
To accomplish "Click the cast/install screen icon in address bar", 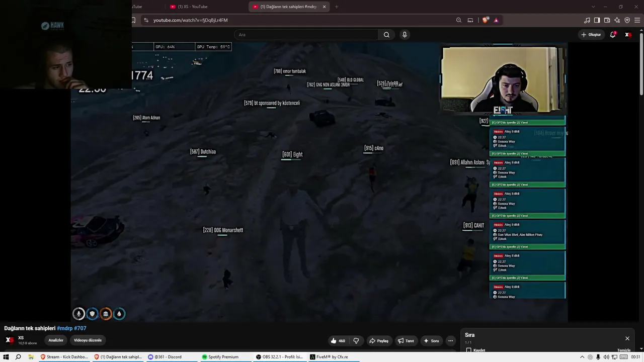I will (x=470, y=20).
